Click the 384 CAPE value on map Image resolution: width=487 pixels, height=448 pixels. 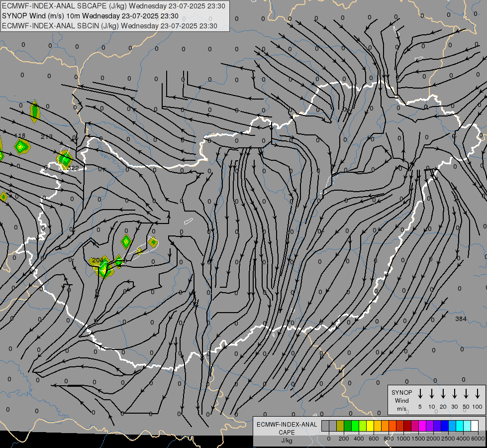pyautogui.click(x=461, y=319)
